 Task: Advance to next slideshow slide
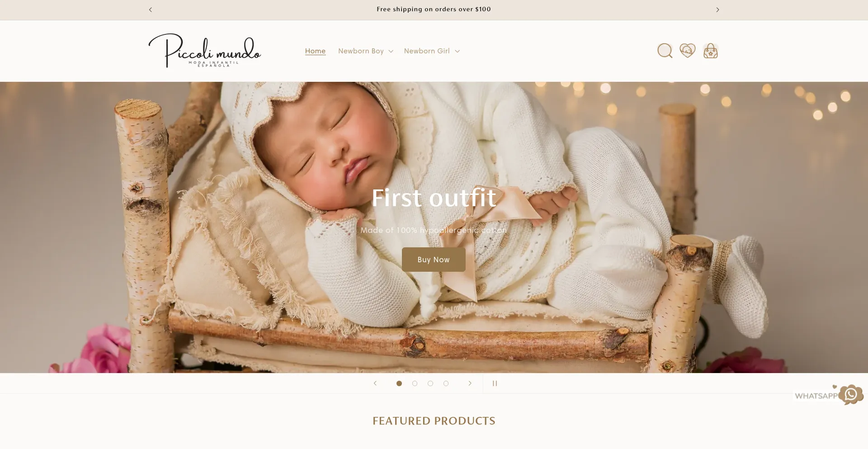tap(470, 383)
